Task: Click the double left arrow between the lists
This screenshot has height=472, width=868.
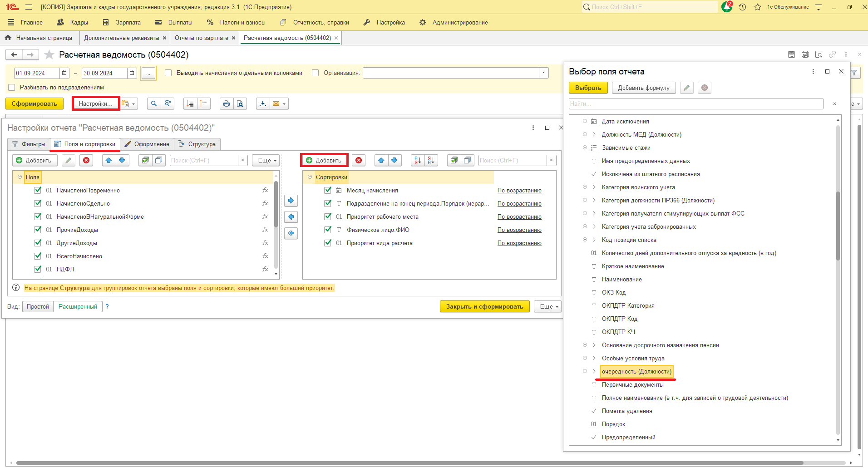Action: point(291,233)
